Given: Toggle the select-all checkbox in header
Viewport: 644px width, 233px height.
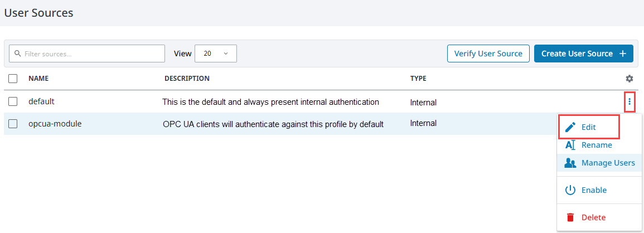Looking at the screenshot, I should click(13, 79).
